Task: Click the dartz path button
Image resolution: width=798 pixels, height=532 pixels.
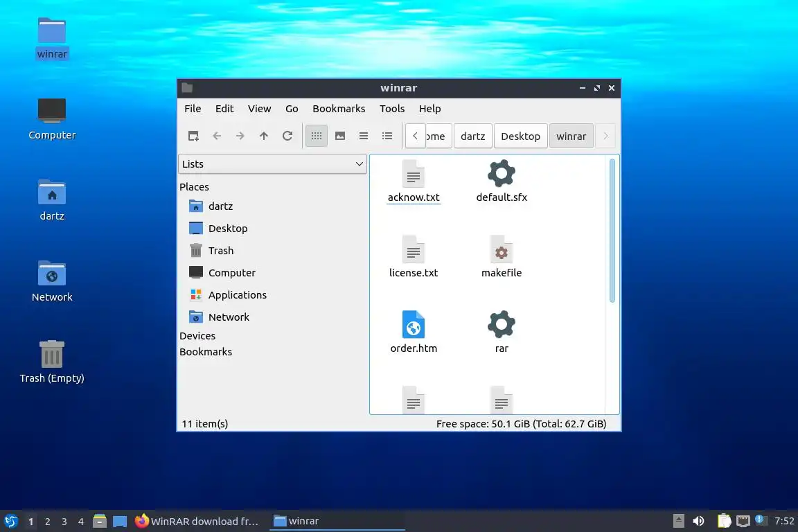Action: coord(473,136)
